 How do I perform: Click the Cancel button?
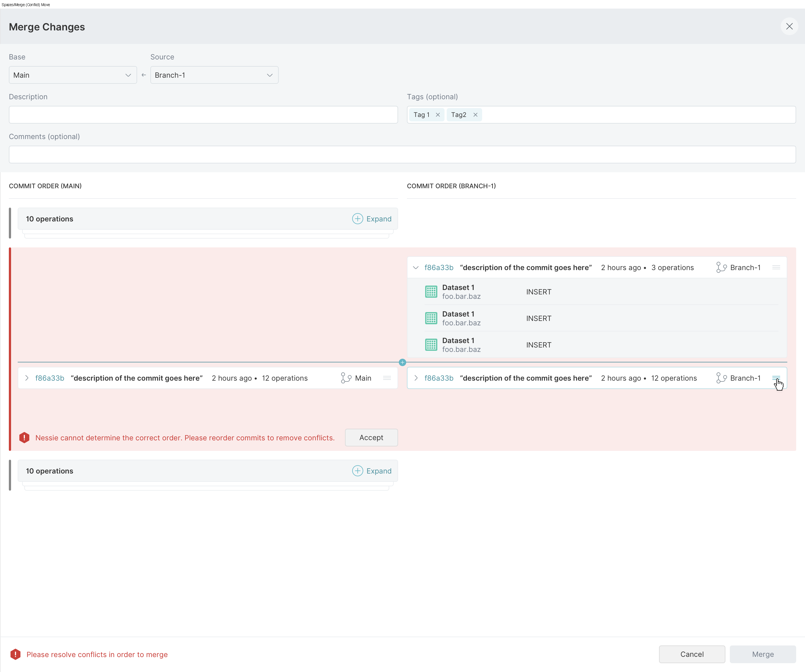[x=692, y=654]
